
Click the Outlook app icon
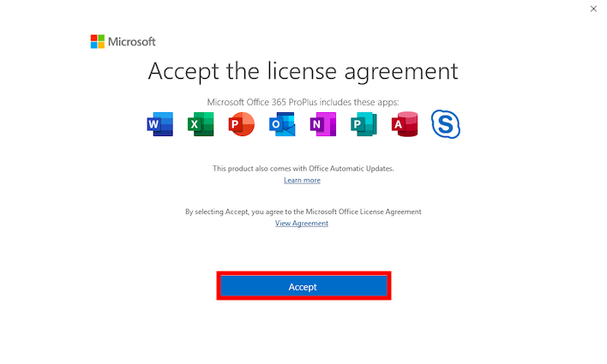click(x=282, y=124)
